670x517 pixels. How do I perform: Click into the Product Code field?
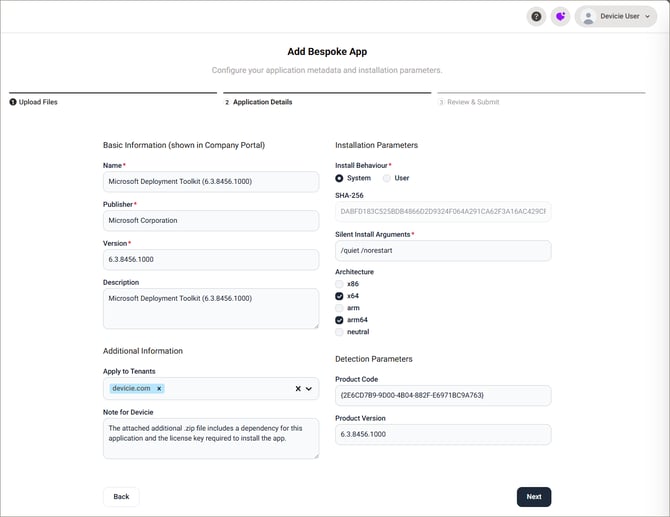(x=443, y=395)
